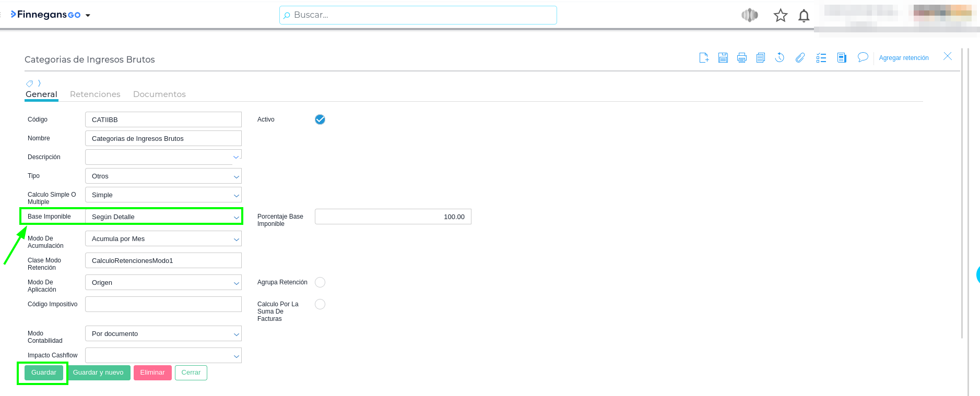Screen dimensions: 980x396
Task: Click the favorites star icon
Action: 780,16
